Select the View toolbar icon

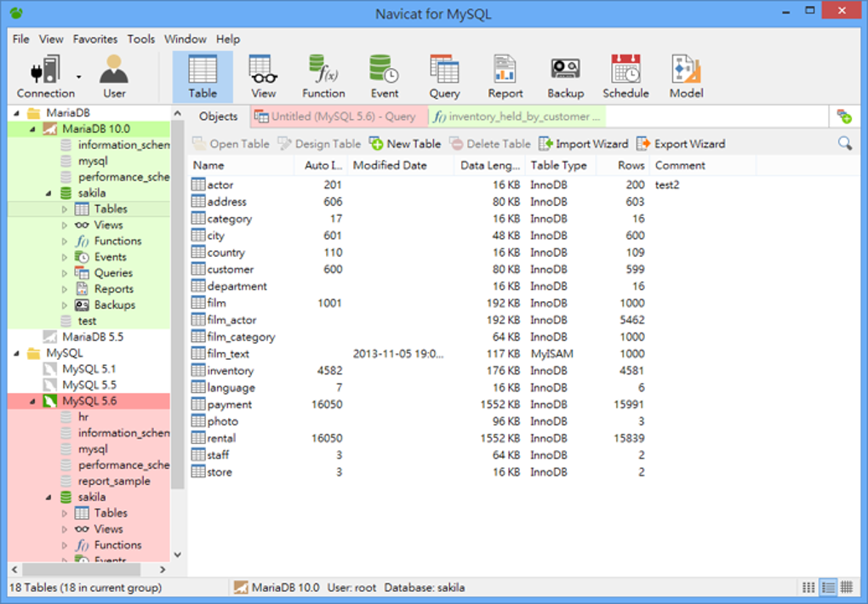263,77
